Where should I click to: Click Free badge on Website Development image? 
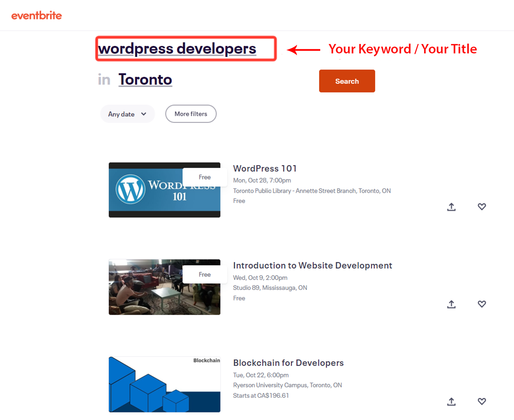click(x=205, y=274)
